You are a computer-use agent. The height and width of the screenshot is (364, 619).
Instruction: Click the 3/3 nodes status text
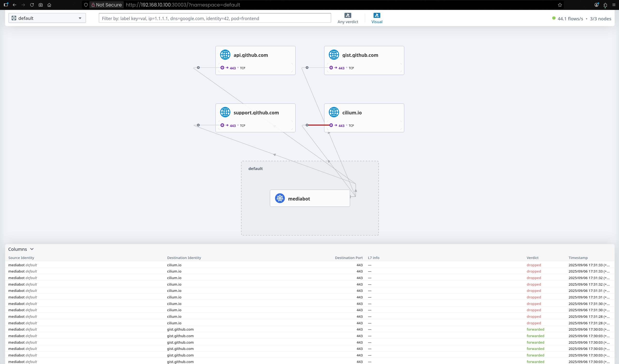pyautogui.click(x=600, y=19)
